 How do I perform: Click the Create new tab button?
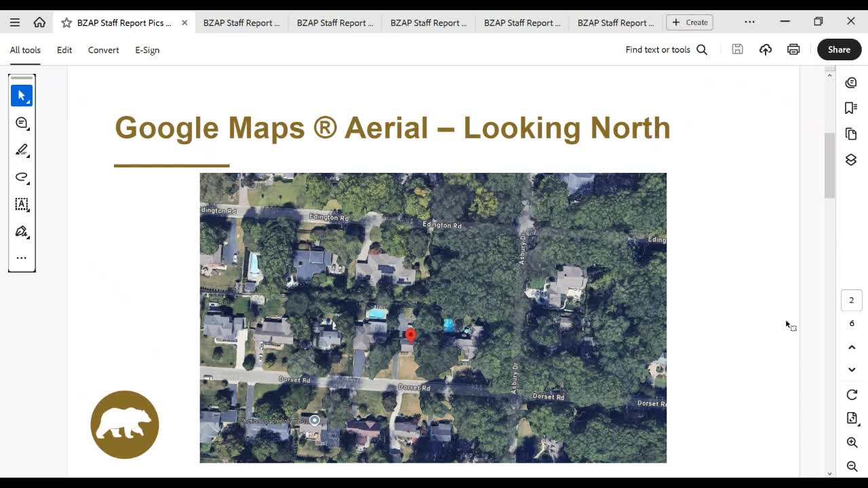[x=690, y=22]
